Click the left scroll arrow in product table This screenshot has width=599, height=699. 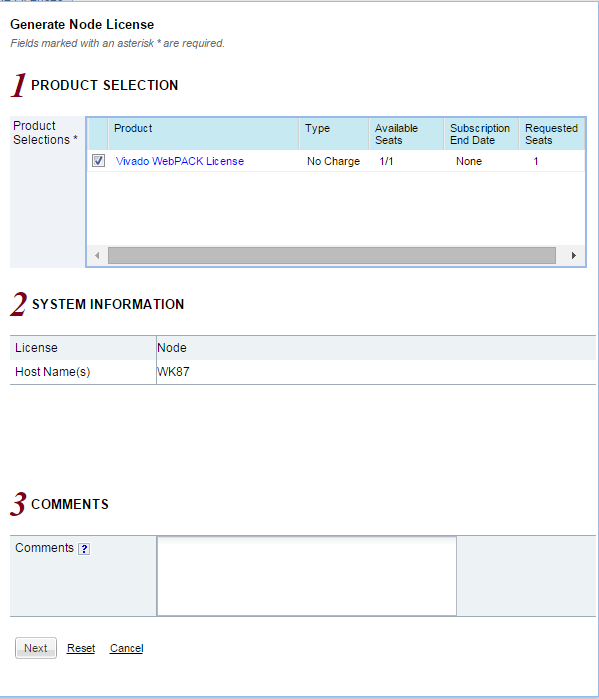97,255
